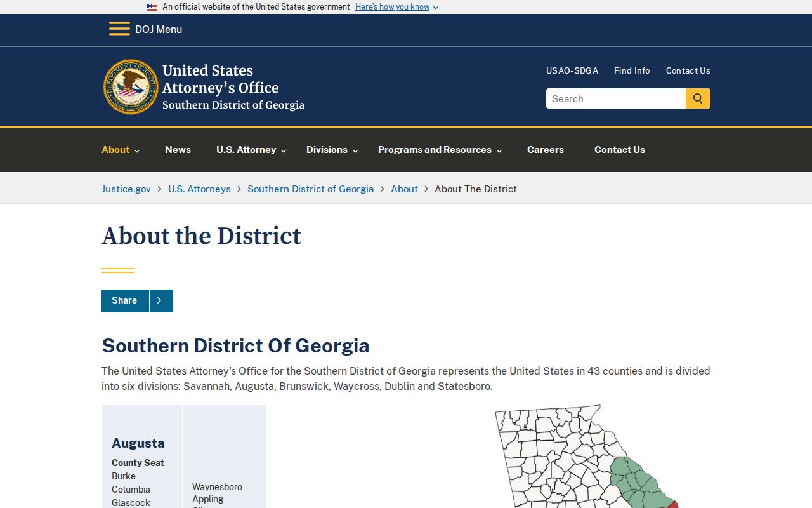
Task: Click the 'About the District' page heading
Action: click(201, 236)
